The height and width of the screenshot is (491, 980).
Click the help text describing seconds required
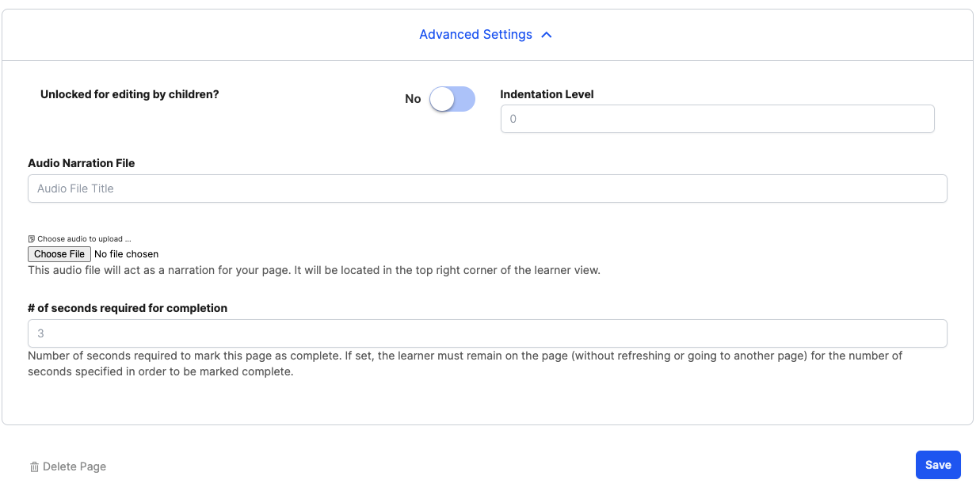465,363
